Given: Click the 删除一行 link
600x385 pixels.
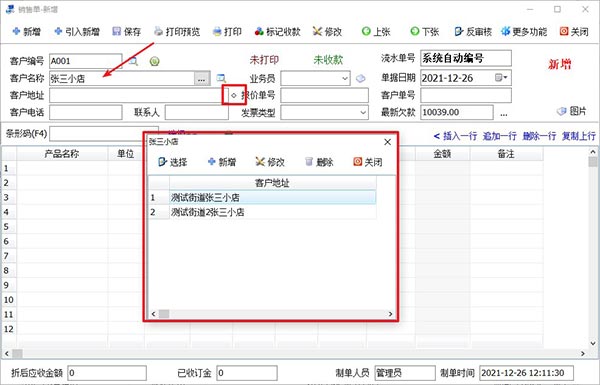Looking at the screenshot, I should click(539, 136).
